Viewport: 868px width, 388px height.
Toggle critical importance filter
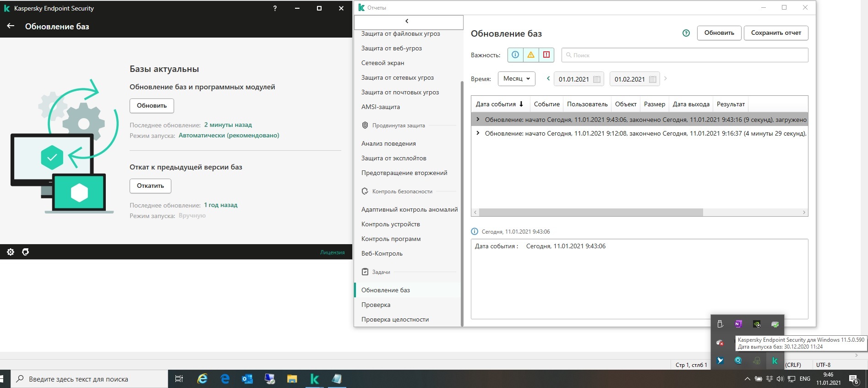click(x=546, y=55)
